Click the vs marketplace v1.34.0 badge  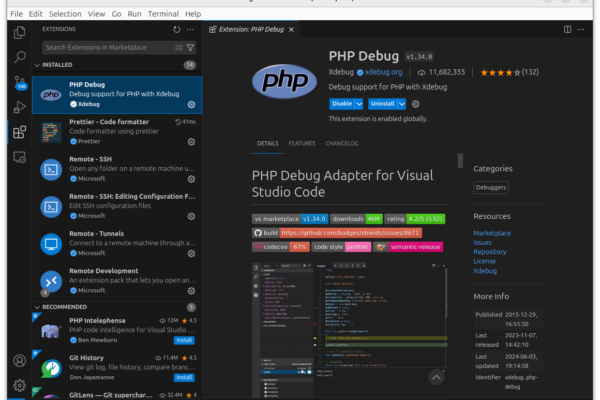[290, 219]
